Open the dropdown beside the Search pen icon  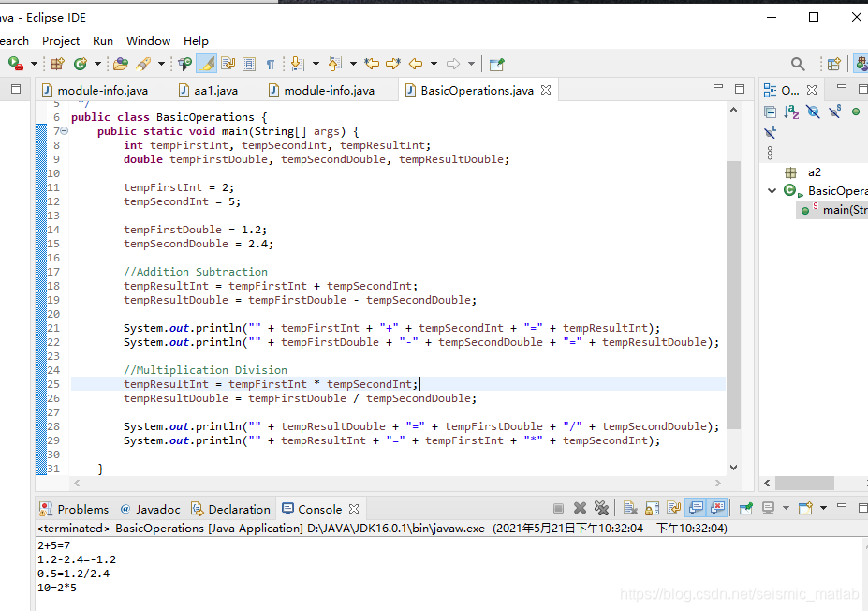[161, 64]
